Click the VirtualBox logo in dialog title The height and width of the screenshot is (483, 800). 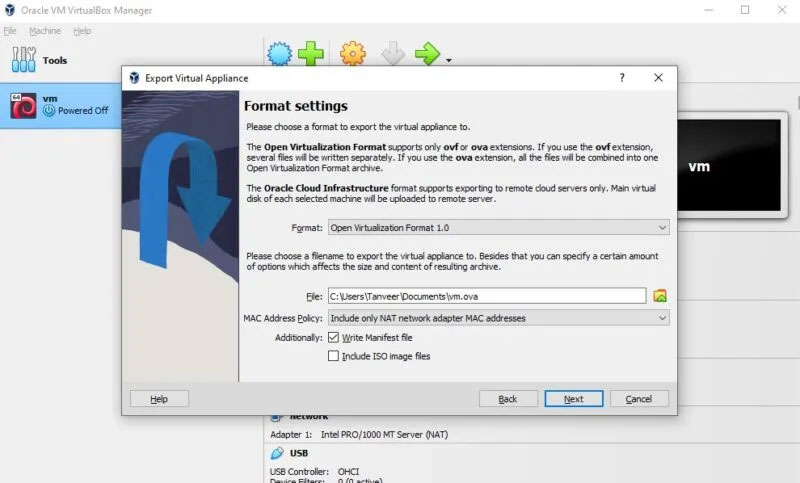(134, 78)
